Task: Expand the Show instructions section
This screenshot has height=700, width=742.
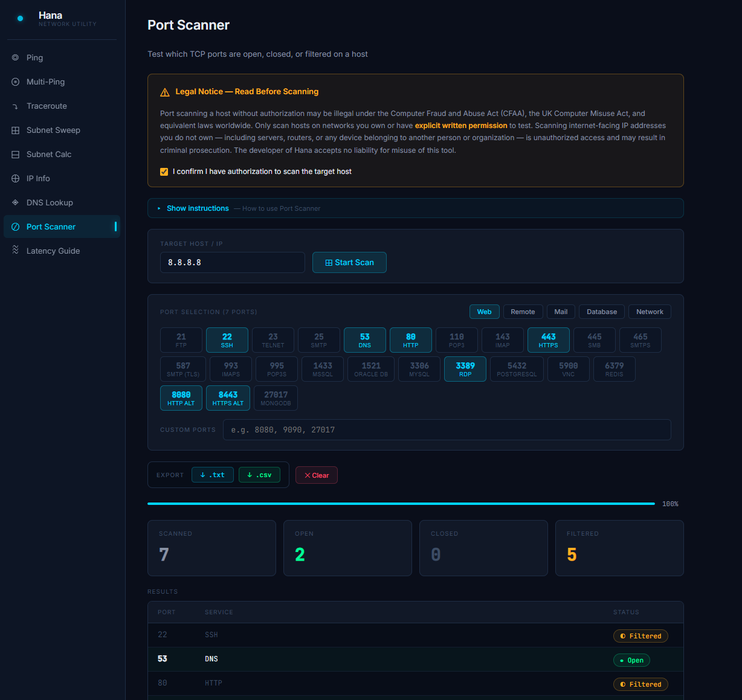Action: pos(415,208)
